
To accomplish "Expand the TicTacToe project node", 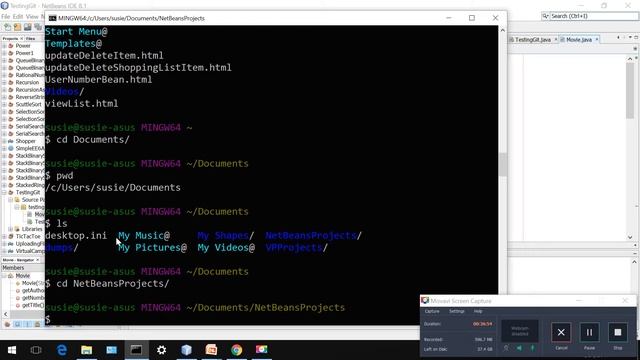I will 4,236.
